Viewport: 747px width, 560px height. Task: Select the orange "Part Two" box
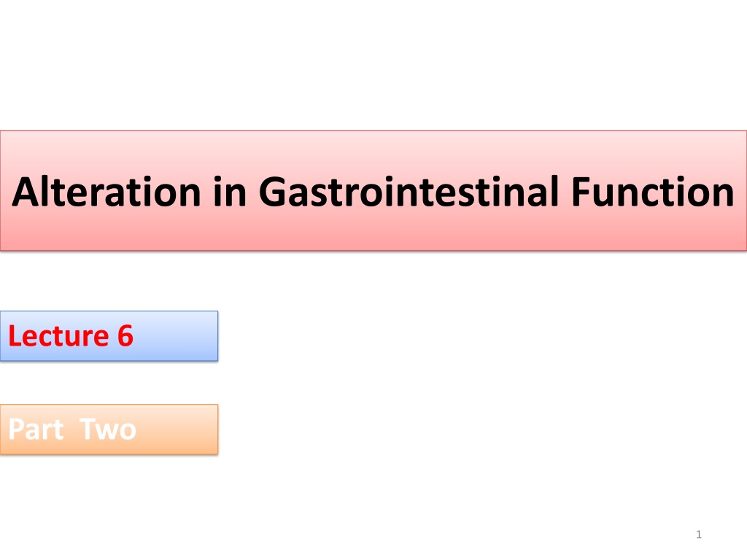(x=109, y=429)
